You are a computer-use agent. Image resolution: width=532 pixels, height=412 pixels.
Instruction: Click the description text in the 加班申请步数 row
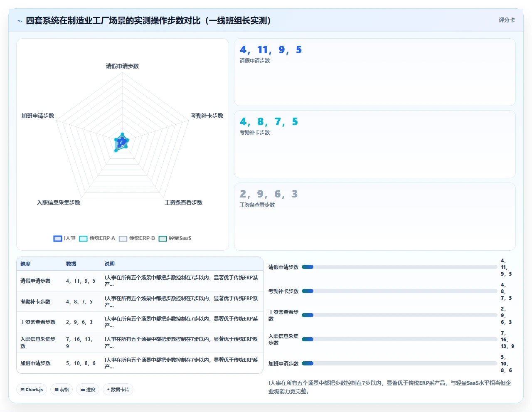coord(181,363)
